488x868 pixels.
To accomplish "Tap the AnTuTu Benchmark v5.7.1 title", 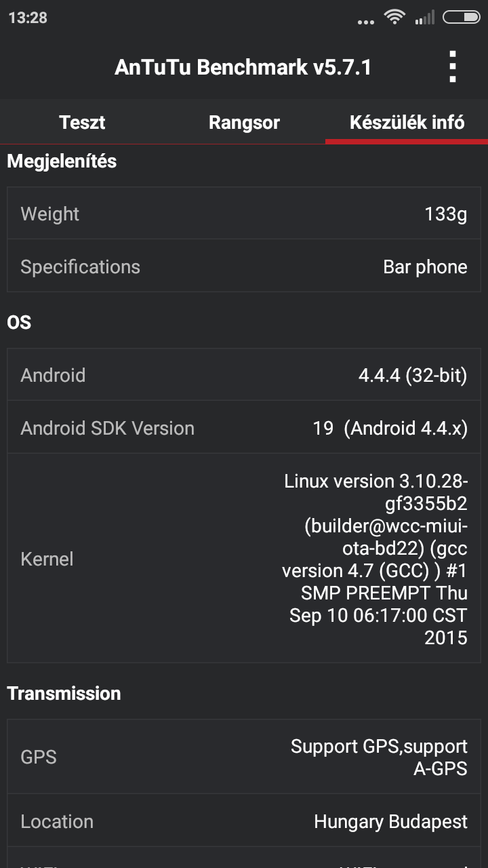I will (x=243, y=67).
